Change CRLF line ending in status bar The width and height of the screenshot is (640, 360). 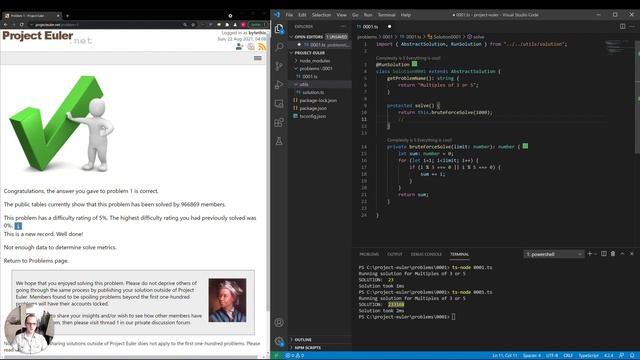568,356
